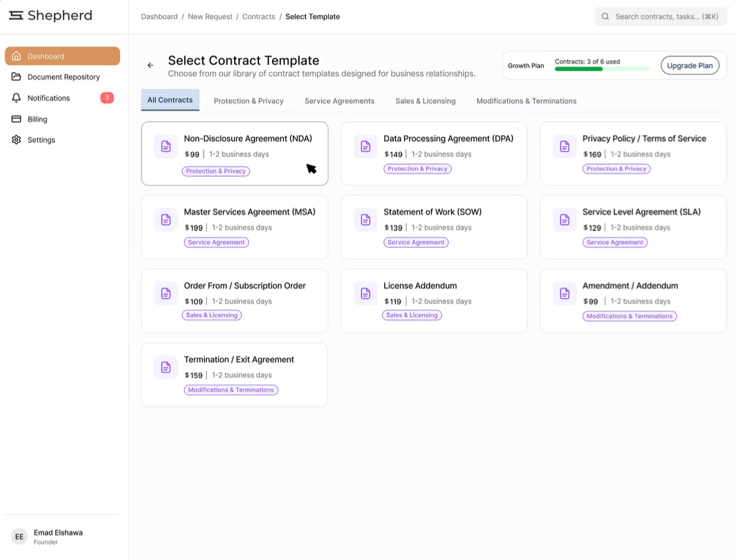Click the Data Processing Agreement document icon
736x560 pixels.
point(365,146)
